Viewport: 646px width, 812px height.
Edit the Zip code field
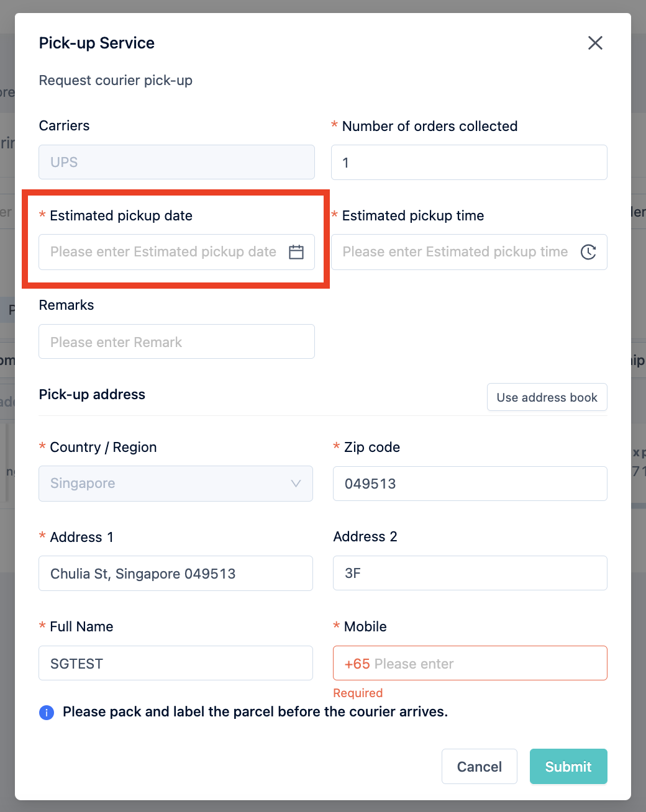(x=469, y=484)
